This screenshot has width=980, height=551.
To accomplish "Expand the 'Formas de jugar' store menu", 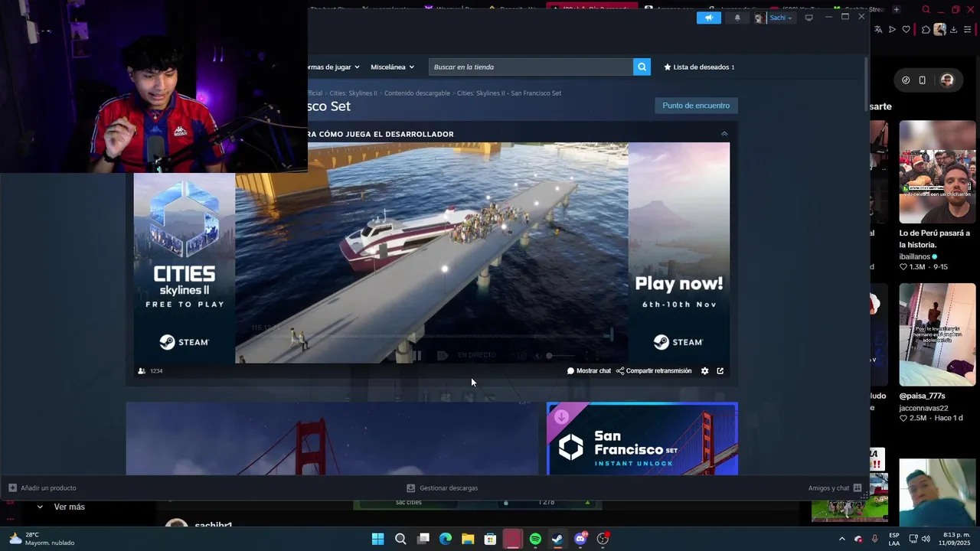I will 334,67.
